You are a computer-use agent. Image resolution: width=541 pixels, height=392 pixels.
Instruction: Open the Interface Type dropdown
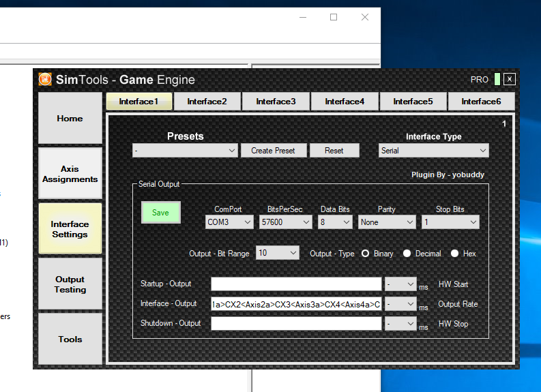[x=433, y=151]
